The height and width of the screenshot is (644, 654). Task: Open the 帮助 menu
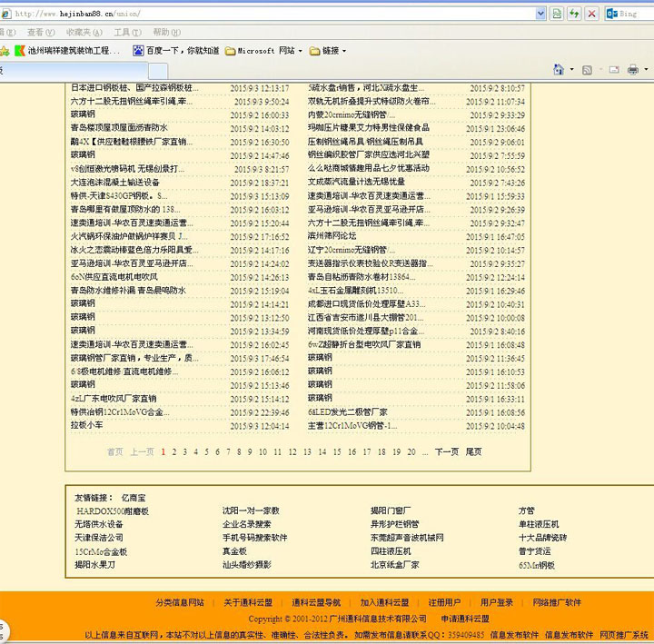point(165,32)
